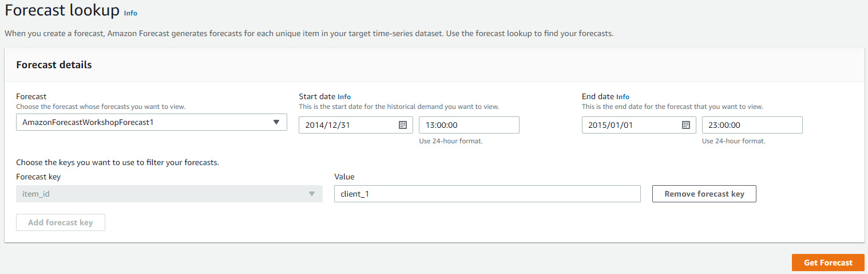Image resolution: width=868 pixels, height=274 pixels.
Task: Click the Forecast lookup page title
Action: tap(62, 11)
